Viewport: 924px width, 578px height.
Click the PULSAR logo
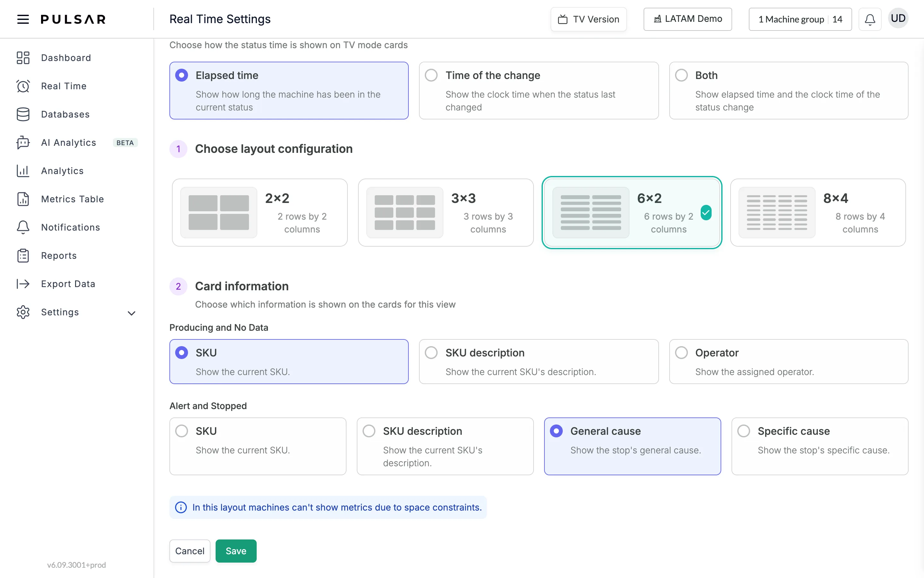(73, 19)
